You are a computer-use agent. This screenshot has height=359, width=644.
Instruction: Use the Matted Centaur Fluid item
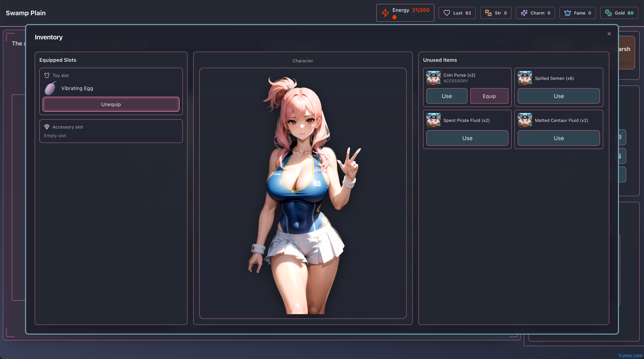pyautogui.click(x=558, y=138)
